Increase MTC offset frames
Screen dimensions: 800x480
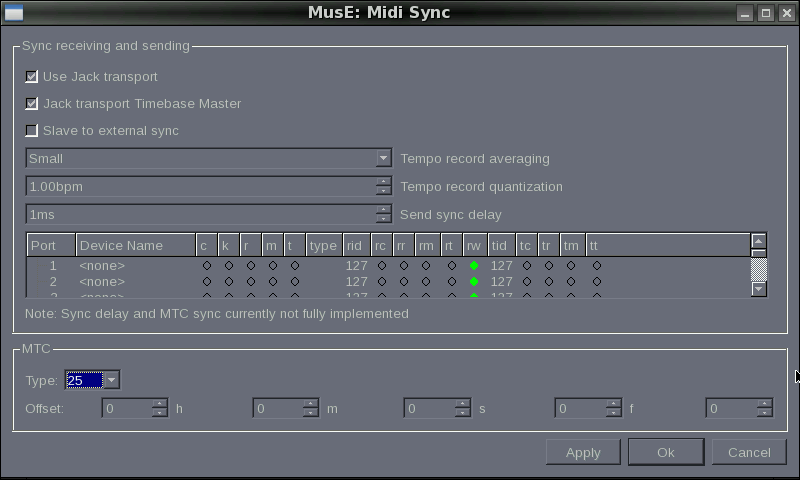tap(613, 404)
